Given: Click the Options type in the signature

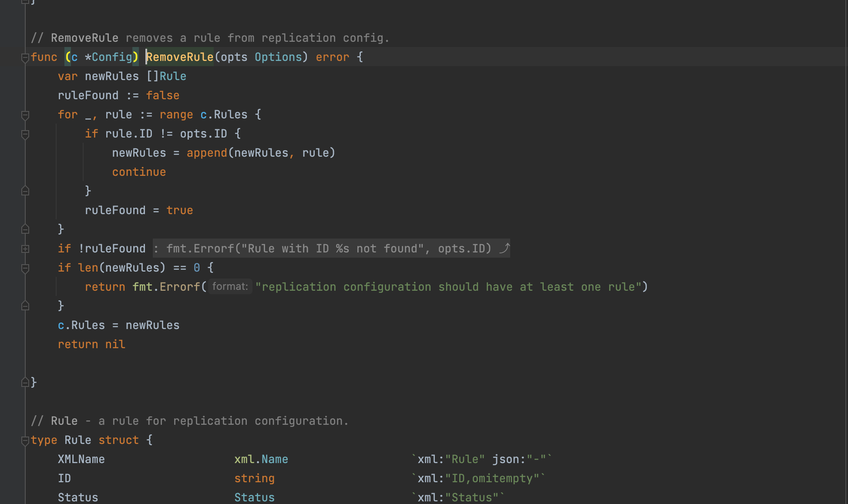Looking at the screenshot, I should (278, 57).
